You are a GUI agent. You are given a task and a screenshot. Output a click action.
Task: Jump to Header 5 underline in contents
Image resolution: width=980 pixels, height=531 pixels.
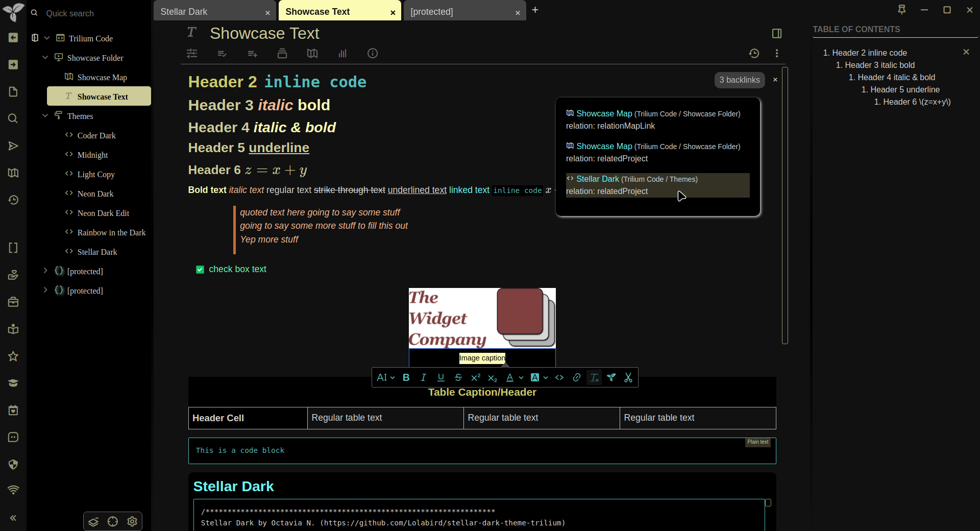coord(905,89)
